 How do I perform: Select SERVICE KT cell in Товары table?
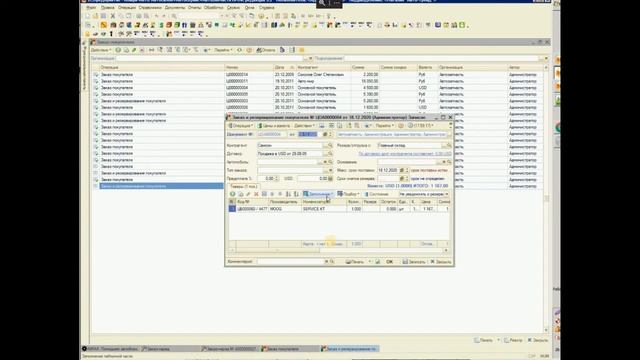coord(324,209)
